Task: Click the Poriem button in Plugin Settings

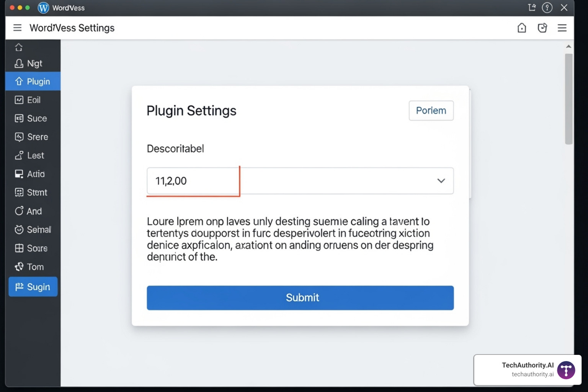Action: click(431, 111)
